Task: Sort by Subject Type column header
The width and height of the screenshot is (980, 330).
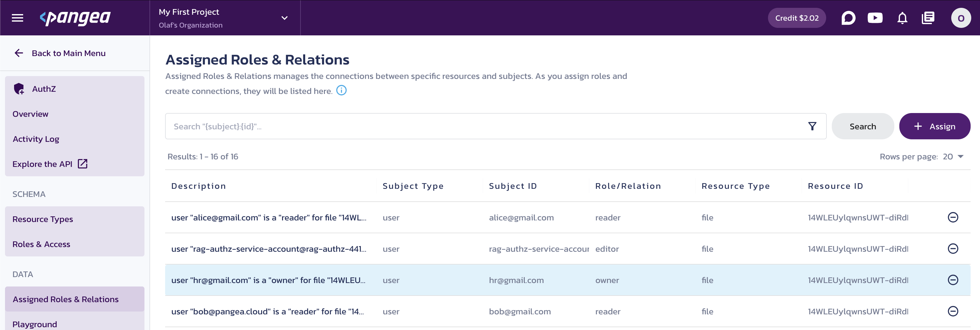Action: [x=413, y=186]
